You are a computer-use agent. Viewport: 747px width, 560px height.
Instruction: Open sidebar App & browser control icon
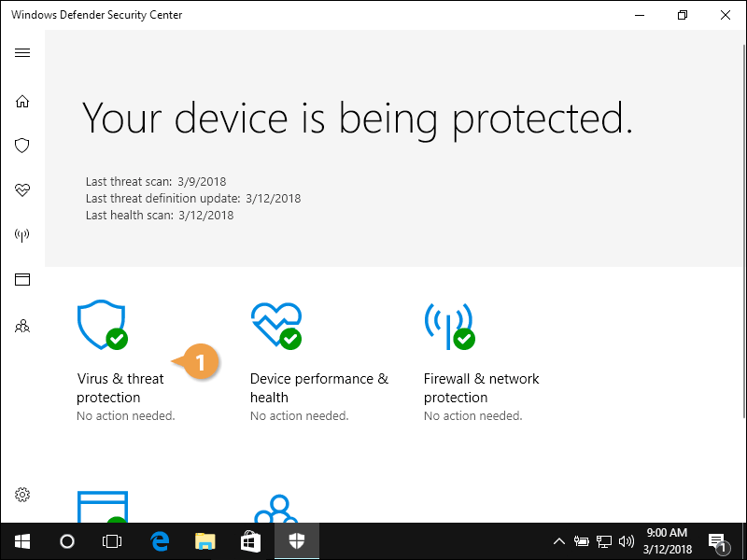coord(22,280)
